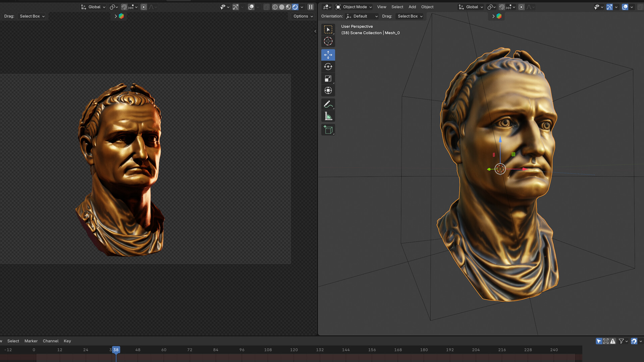Select the Add Cube tool
The height and width of the screenshot is (362, 644).
click(x=328, y=130)
